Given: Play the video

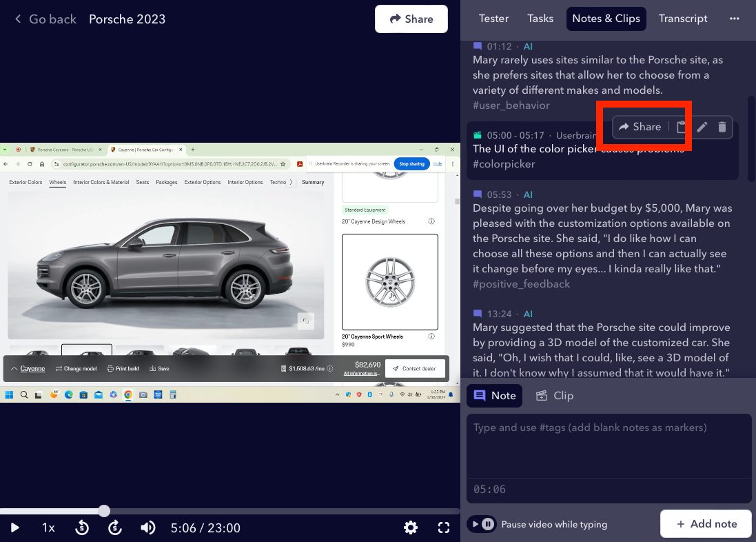Looking at the screenshot, I should point(14,528).
